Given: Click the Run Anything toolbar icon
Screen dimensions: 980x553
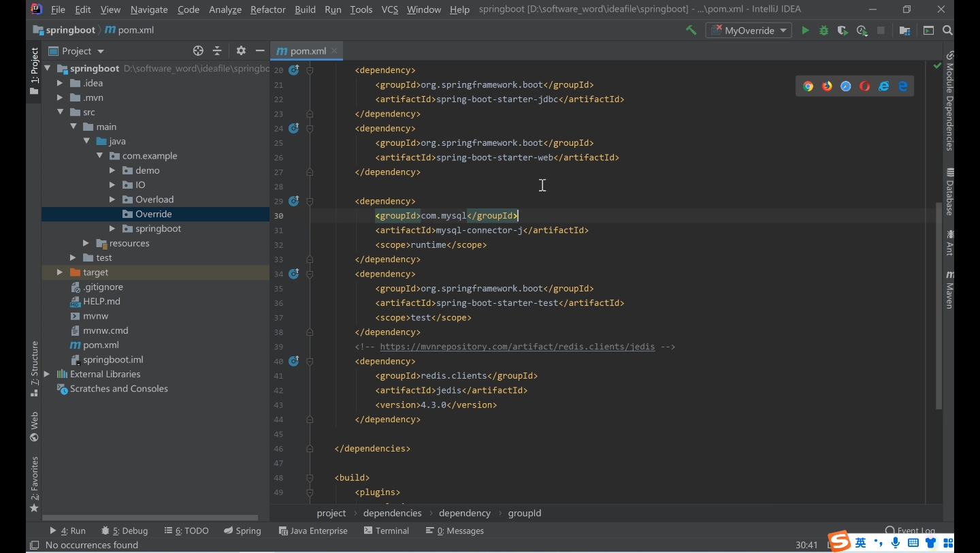Looking at the screenshot, I should pyautogui.click(x=928, y=30).
